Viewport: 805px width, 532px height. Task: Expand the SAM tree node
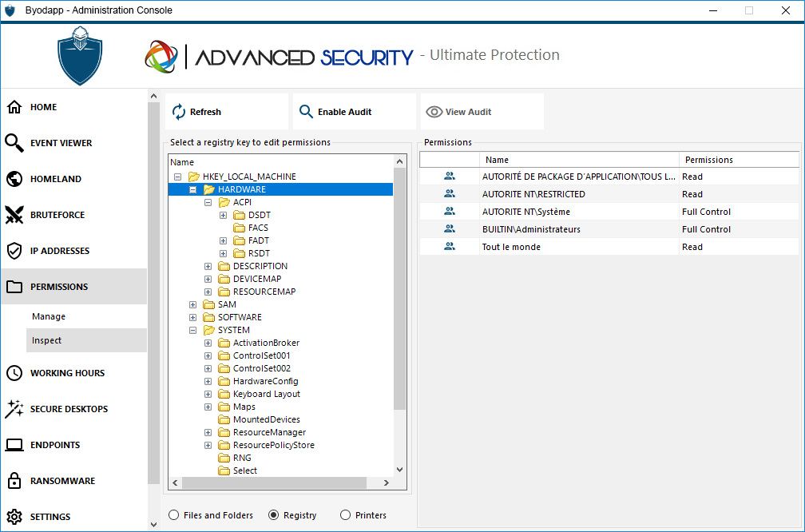point(193,304)
